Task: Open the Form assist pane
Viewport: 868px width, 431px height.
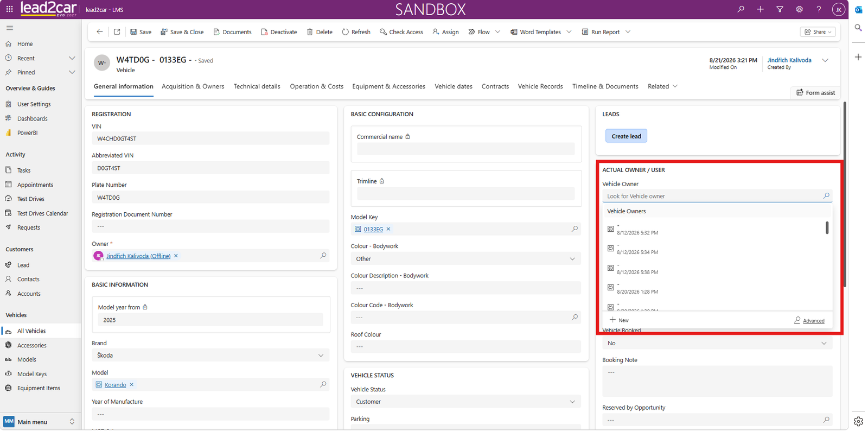Action: point(815,93)
